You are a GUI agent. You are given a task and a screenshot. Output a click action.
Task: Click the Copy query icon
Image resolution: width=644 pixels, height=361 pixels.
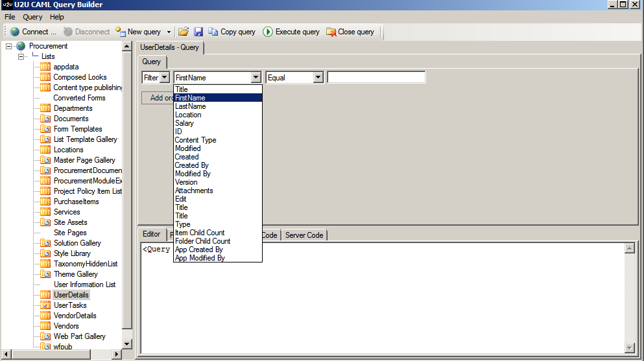(x=213, y=32)
